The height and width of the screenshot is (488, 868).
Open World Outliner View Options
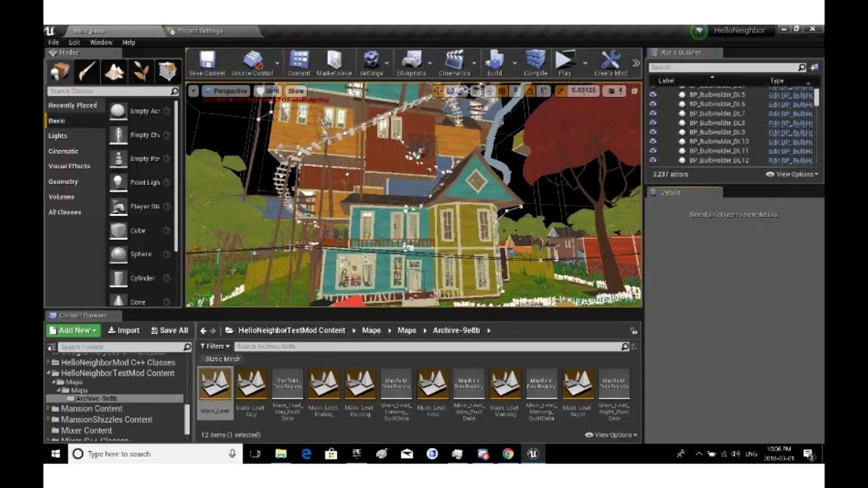[x=792, y=174]
